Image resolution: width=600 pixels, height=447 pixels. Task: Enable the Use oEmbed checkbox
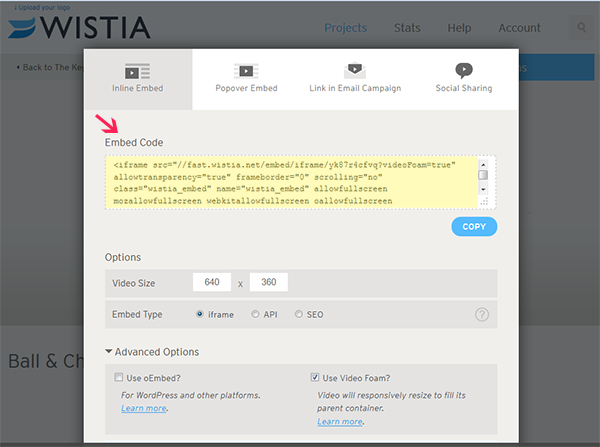click(x=119, y=377)
